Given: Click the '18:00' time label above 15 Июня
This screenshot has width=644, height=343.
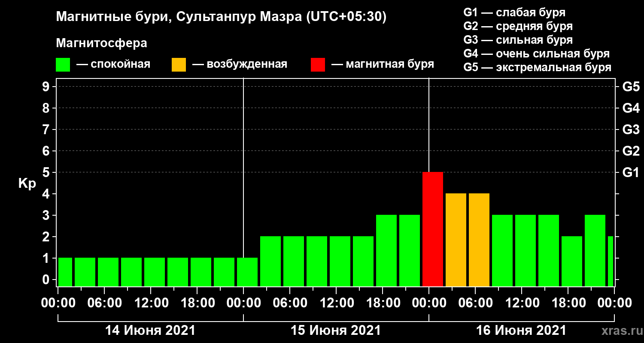Looking at the screenshot, I should click(x=383, y=303).
